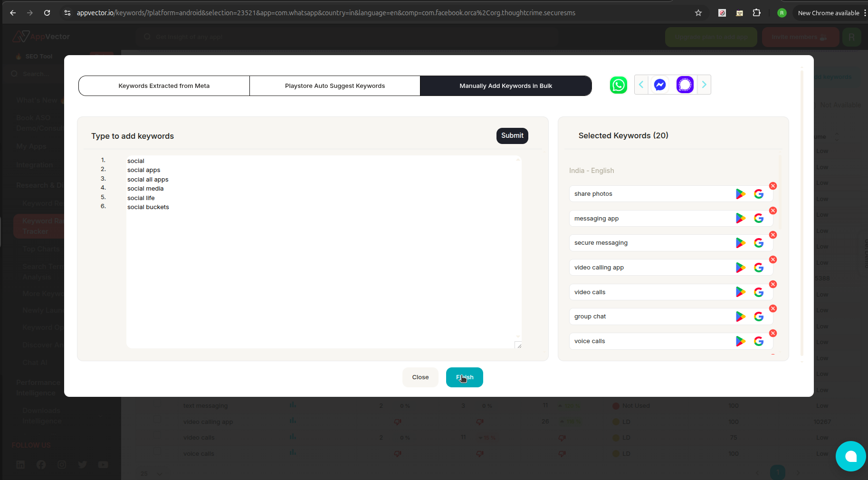
Task: Click the Finish button
Action: coord(464,377)
